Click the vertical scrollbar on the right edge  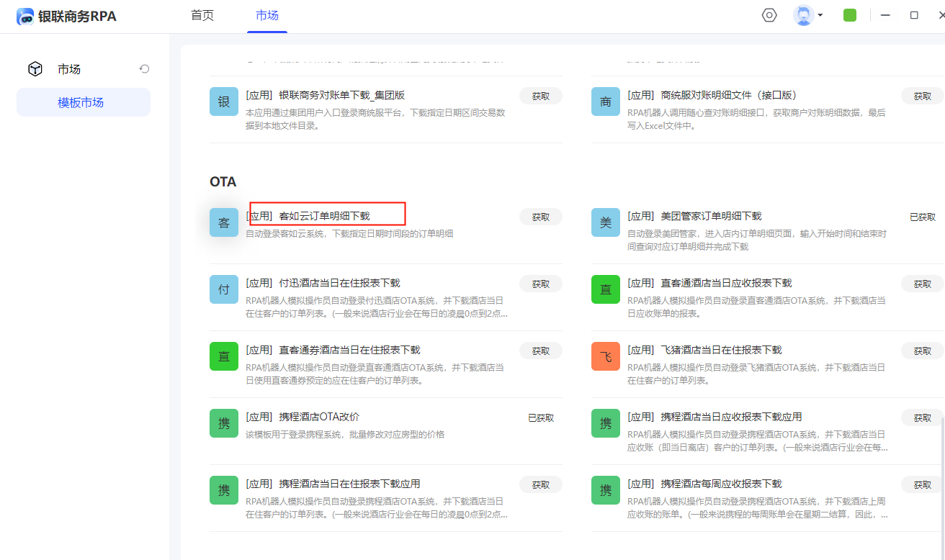[x=941, y=468]
